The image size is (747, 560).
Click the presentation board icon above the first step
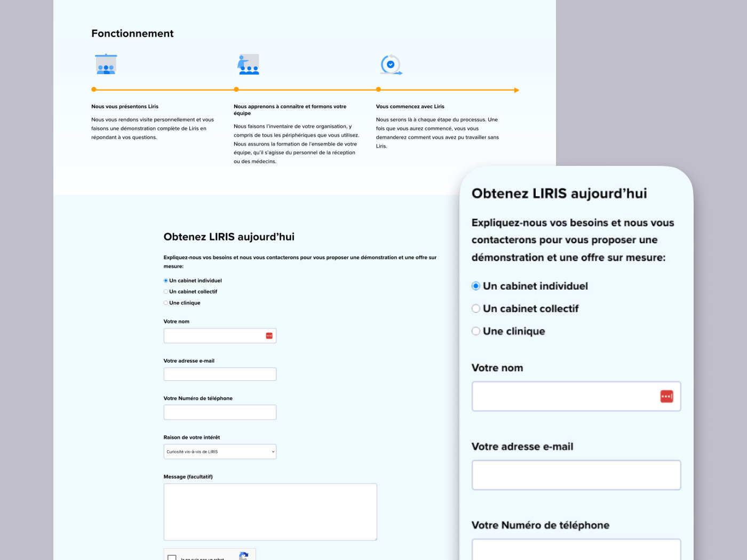(x=106, y=64)
